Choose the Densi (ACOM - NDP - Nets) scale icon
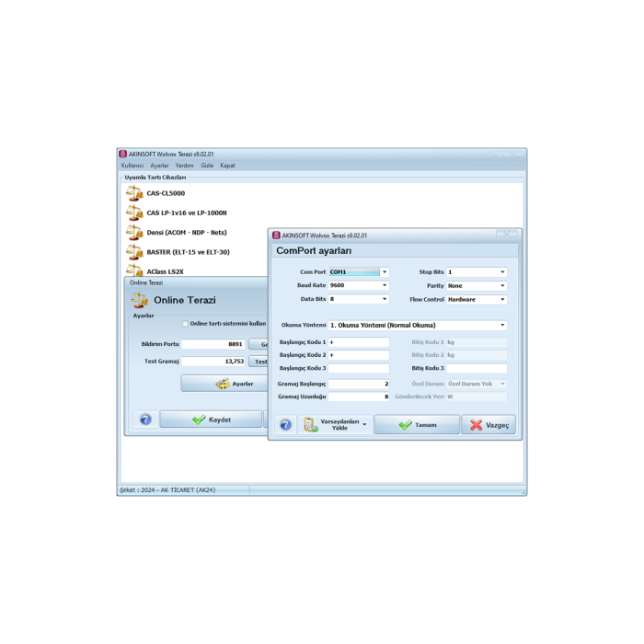This screenshot has height=644, width=644. pos(134,233)
